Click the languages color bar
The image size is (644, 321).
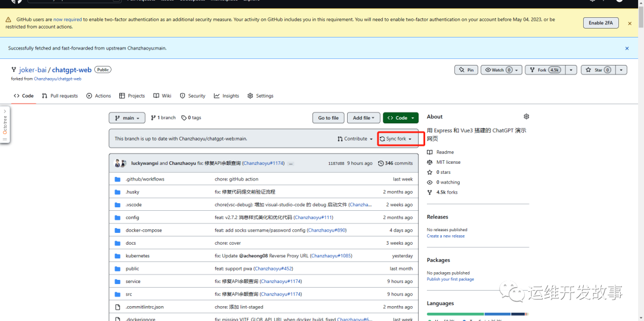478,314
